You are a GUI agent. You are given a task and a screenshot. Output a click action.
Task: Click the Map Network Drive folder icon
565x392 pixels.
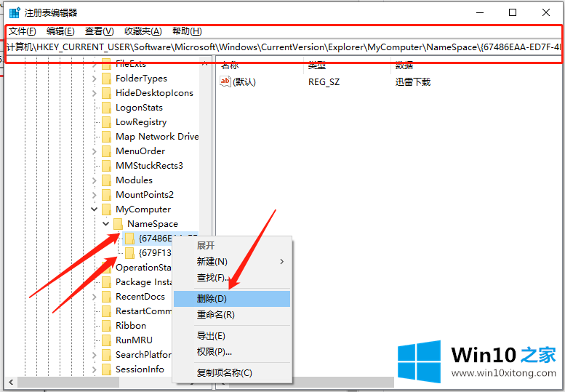click(107, 137)
